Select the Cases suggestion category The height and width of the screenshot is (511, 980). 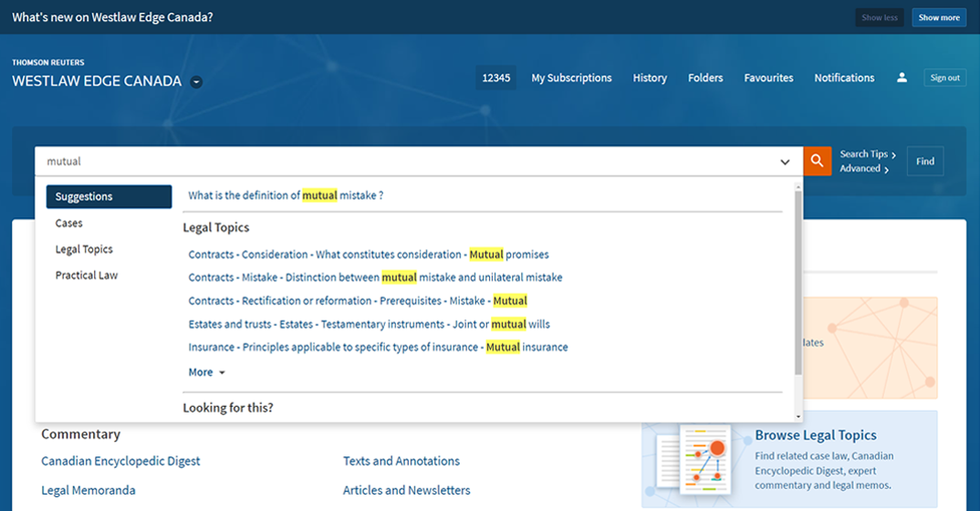[x=68, y=223]
